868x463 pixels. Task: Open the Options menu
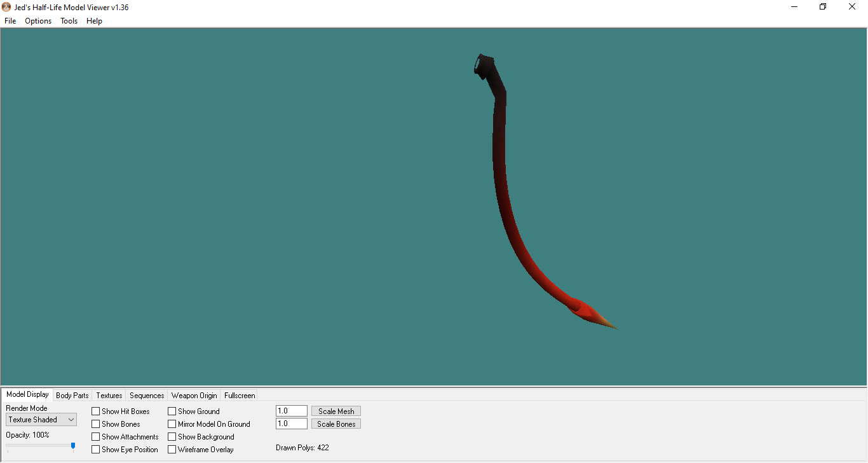38,21
